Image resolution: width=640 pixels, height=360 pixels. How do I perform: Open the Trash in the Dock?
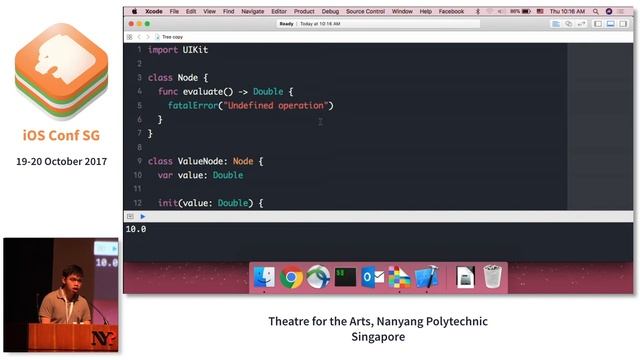click(x=492, y=277)
